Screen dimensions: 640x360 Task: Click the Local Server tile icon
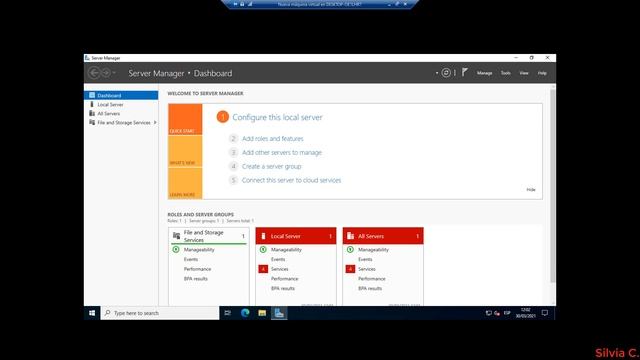click(263, 236)
